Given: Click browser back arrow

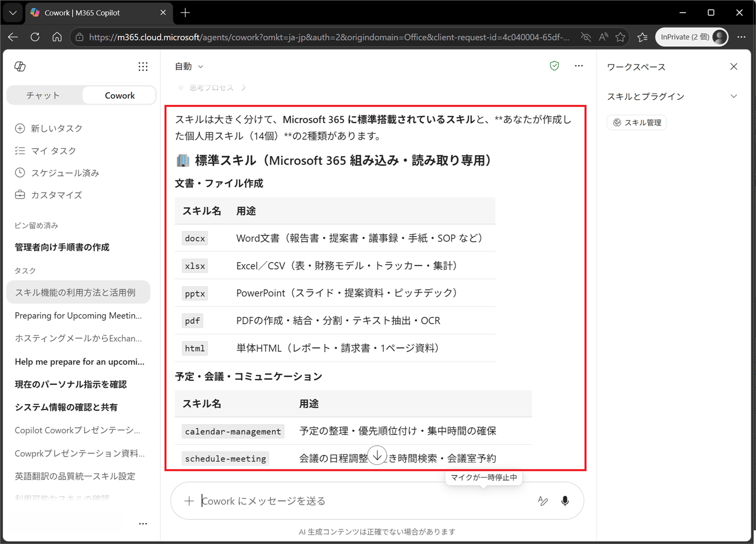Looking at the screenshot, I should 13,37.
